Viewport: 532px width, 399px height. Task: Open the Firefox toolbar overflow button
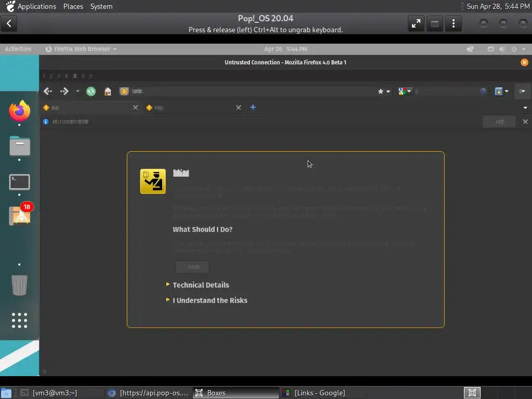(x=522, y=91)
